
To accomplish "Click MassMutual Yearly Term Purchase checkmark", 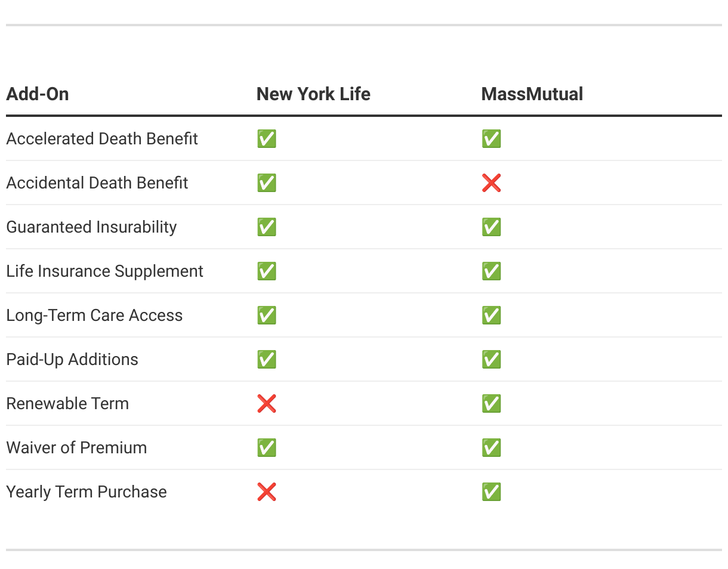I will tap(491, 492).
